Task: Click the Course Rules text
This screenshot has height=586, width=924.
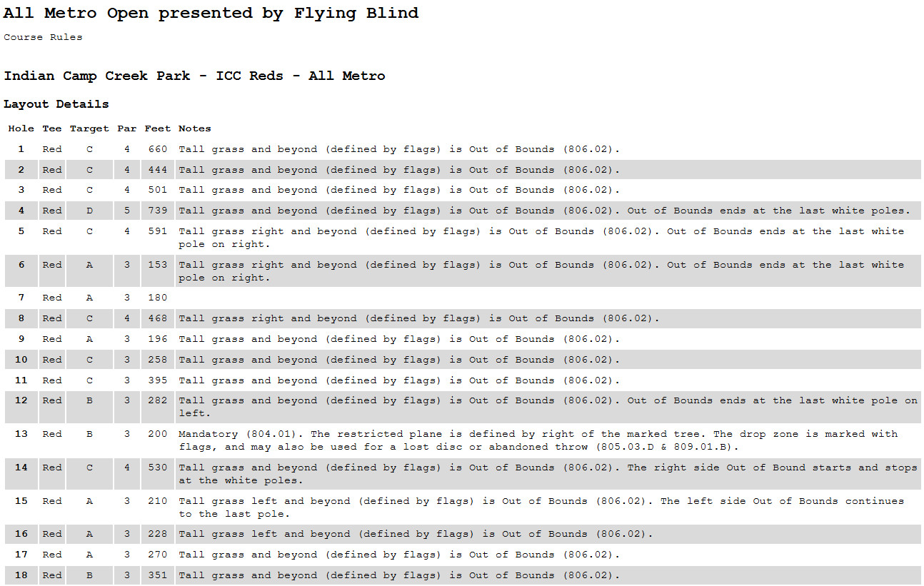Action: point(43,37)
